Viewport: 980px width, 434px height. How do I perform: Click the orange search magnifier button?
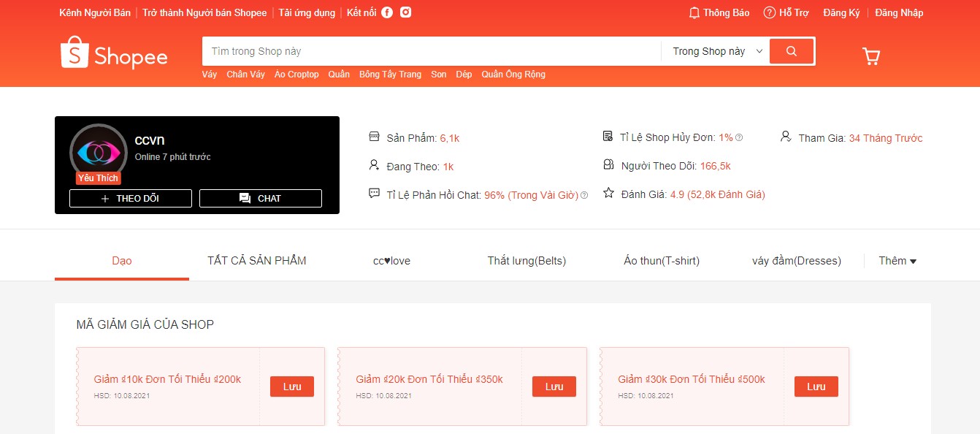792,51
